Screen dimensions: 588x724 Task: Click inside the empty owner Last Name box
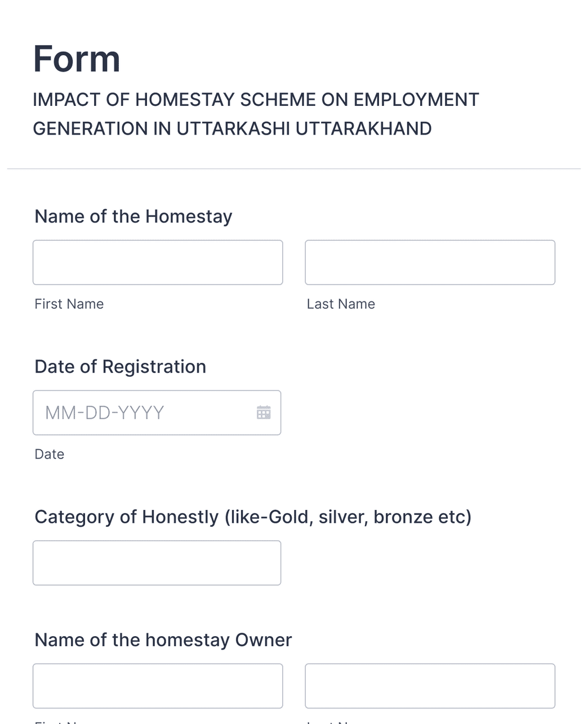430,686
